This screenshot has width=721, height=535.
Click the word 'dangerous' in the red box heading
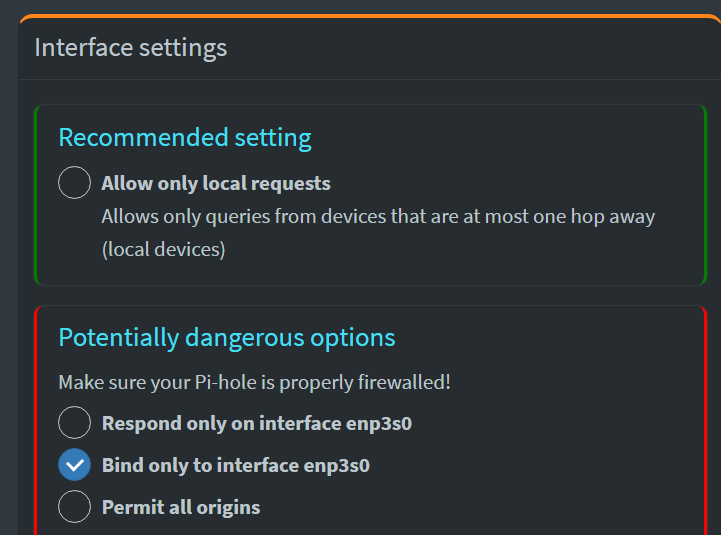(x=244, y=338)
